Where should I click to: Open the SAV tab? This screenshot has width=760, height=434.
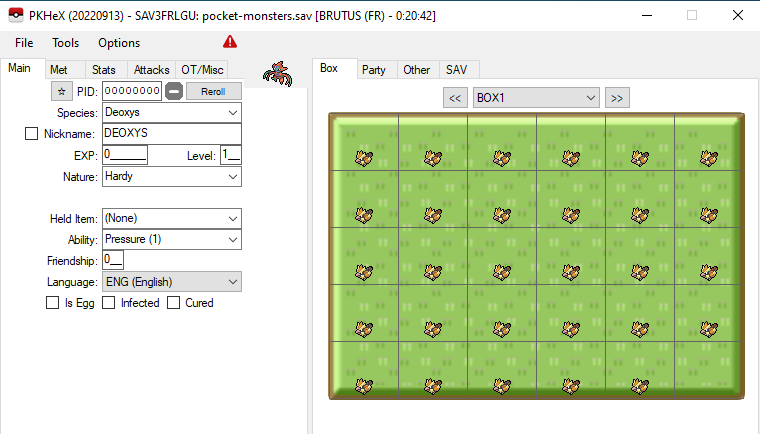click(x=457, y=70)
